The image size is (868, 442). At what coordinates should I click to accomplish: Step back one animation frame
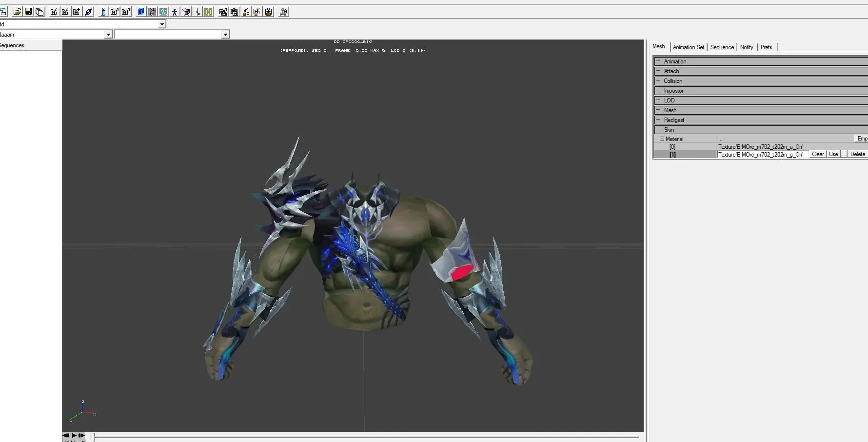click(66, 436)
